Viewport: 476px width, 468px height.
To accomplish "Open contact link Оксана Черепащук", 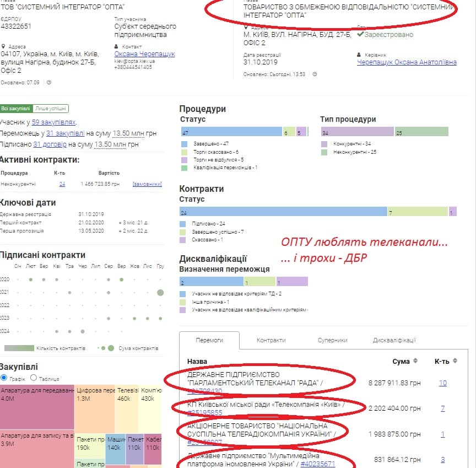I will tap(144, 55).
